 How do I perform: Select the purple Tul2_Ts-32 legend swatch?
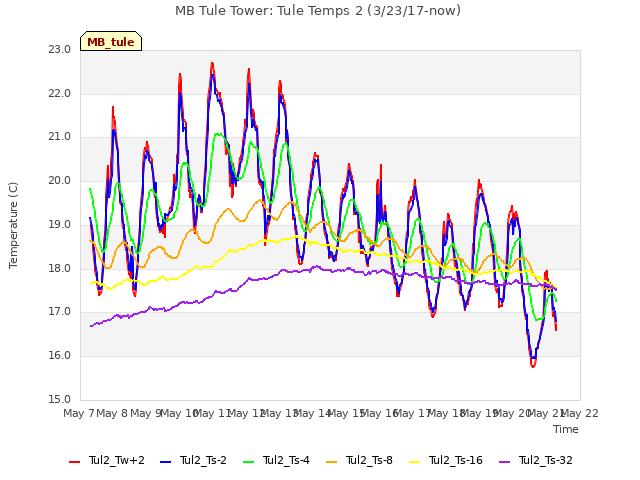pyautogui.click(x=504, y=462)
